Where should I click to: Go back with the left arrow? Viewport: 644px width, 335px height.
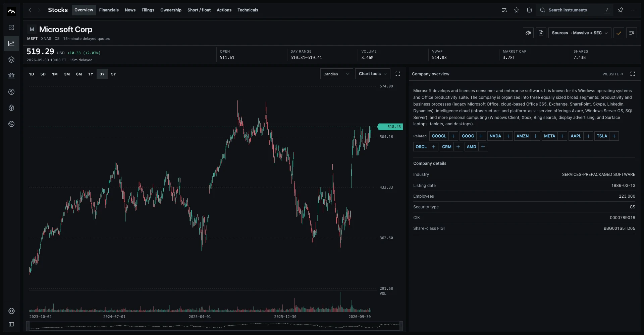(30, 10)
